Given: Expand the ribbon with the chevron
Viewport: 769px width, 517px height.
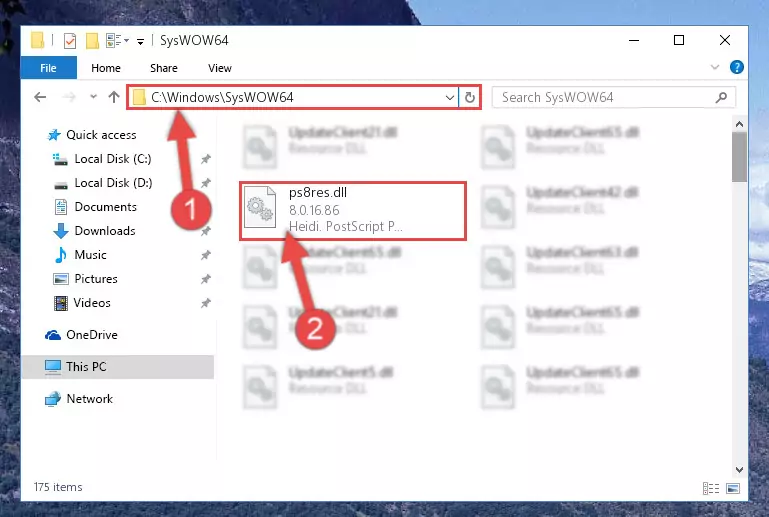Looking at the screenshot, I should click(x=715, y=67).
